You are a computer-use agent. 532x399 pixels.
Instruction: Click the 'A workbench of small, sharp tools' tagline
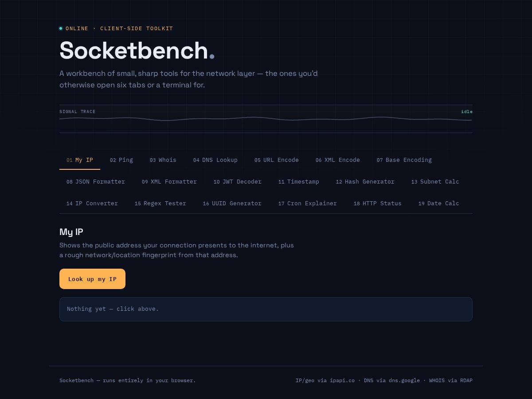click(188, 79)
